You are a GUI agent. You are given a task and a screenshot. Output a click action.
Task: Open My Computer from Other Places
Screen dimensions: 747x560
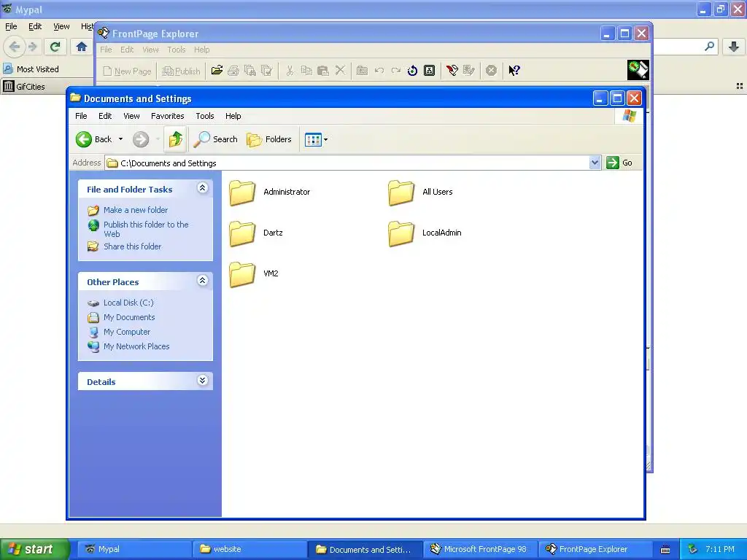[x=127, y=332]
